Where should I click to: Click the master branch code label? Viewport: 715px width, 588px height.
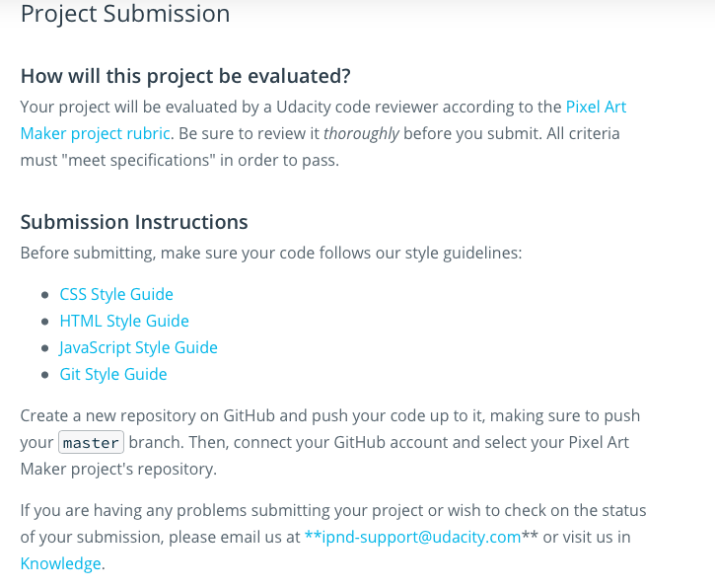(91, 443)
